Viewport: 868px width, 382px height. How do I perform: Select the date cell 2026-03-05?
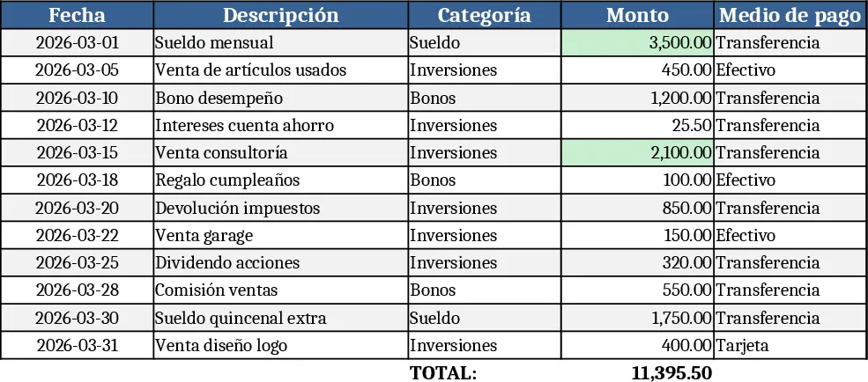[x=77, y=70]
